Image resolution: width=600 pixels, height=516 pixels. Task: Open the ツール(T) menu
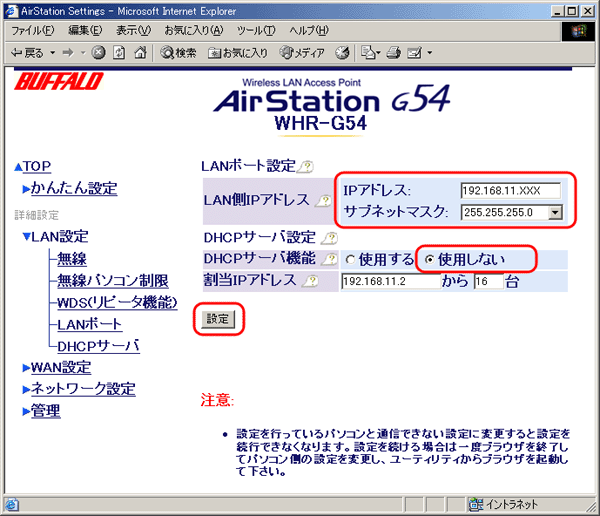(x=256, y=31)
